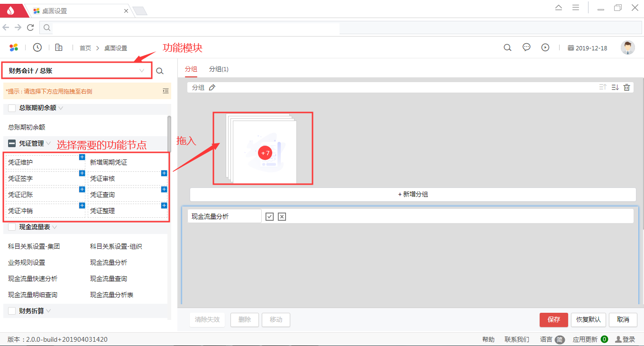This screenshot has height=346, width=644.
Task: Open the chat messages icon
Action: (526, 47)
